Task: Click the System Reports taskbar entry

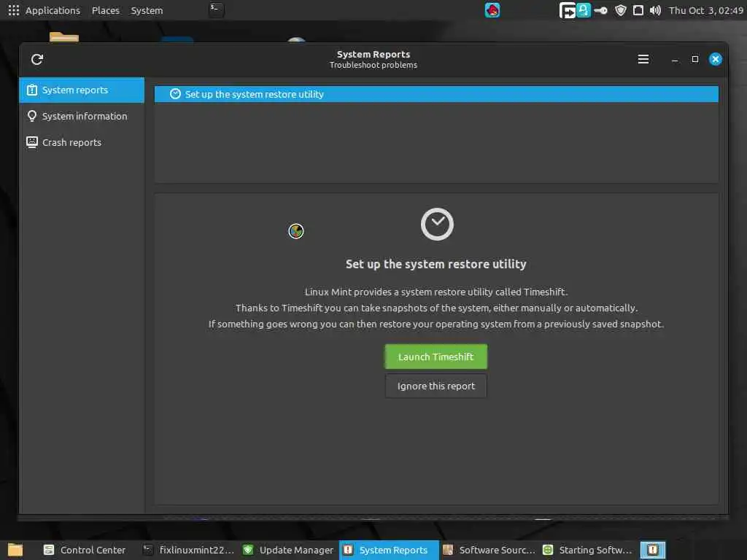Action: click(x=389, y=550)
